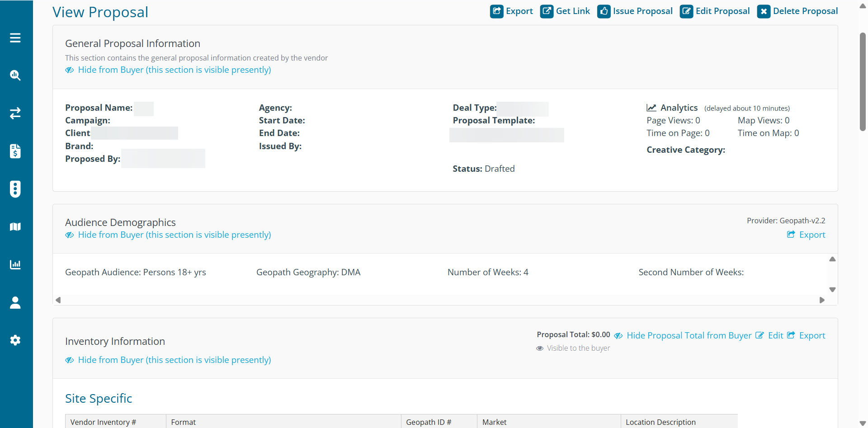The width and height of the screenshot is (868, 428).
Task: Click the traffic light sidebar icon
Action: (15, 189)
